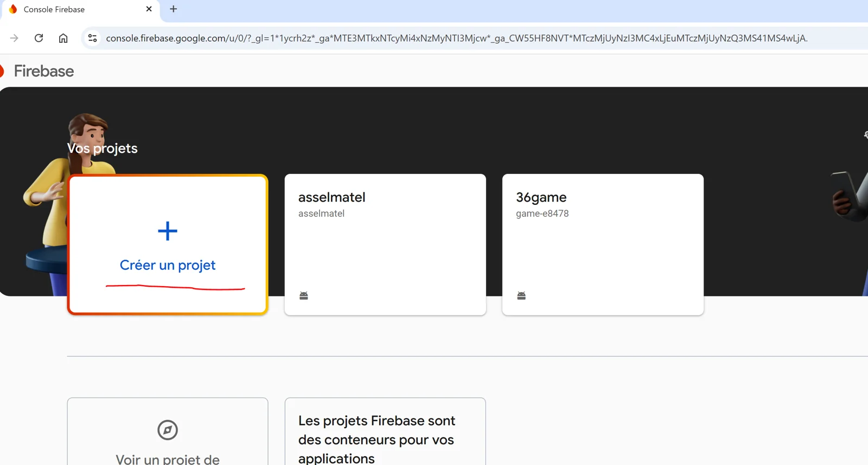Click the compass icon for demo project

[x=168, y=430]
